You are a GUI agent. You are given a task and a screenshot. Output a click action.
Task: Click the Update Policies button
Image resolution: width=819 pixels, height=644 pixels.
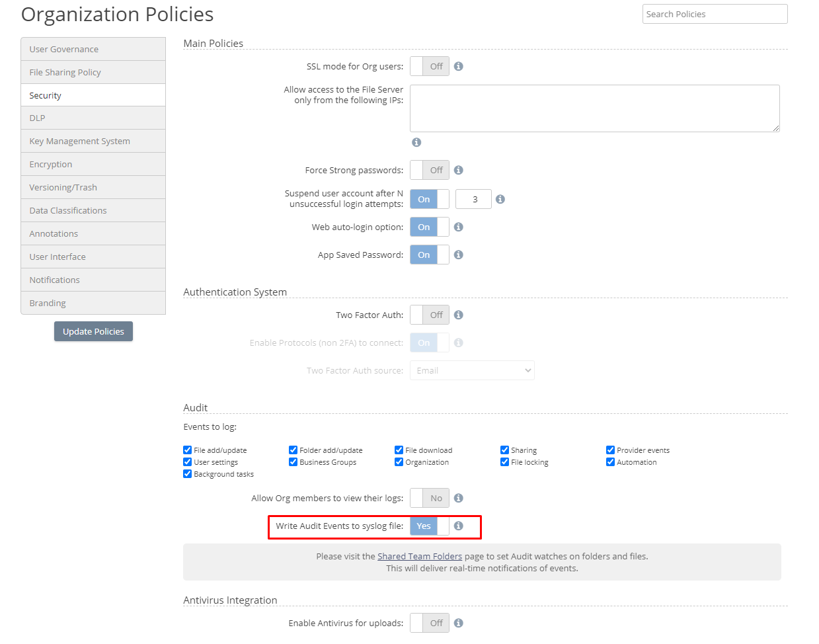(93, 331)
